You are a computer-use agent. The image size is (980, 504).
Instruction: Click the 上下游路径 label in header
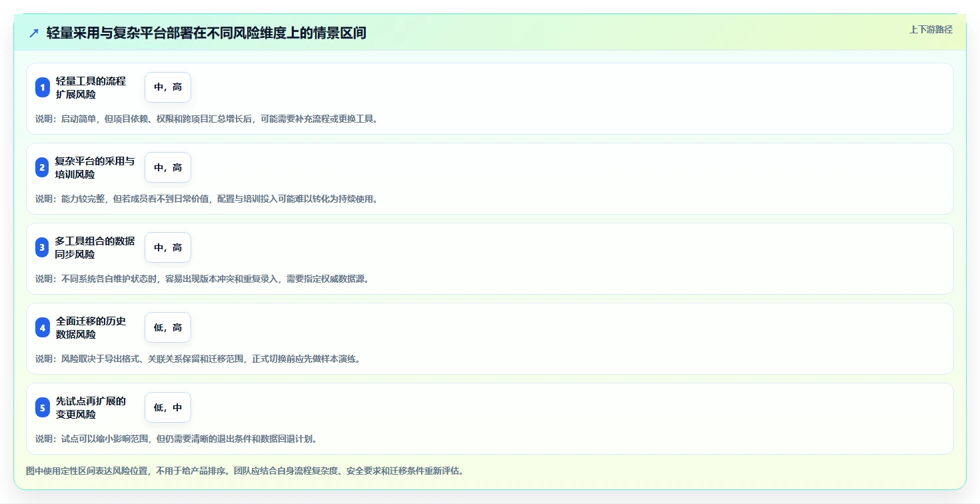(x=931, y=29)
